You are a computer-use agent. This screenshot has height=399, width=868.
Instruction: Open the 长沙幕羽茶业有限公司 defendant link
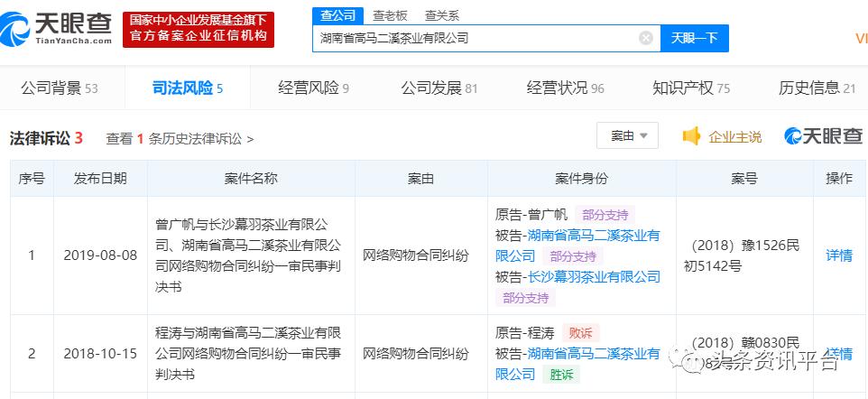594,276
